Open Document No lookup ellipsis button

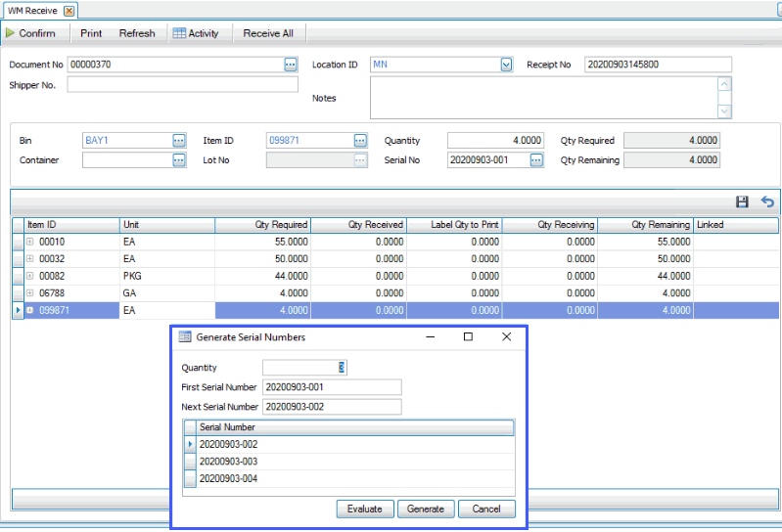click(291, 65)
